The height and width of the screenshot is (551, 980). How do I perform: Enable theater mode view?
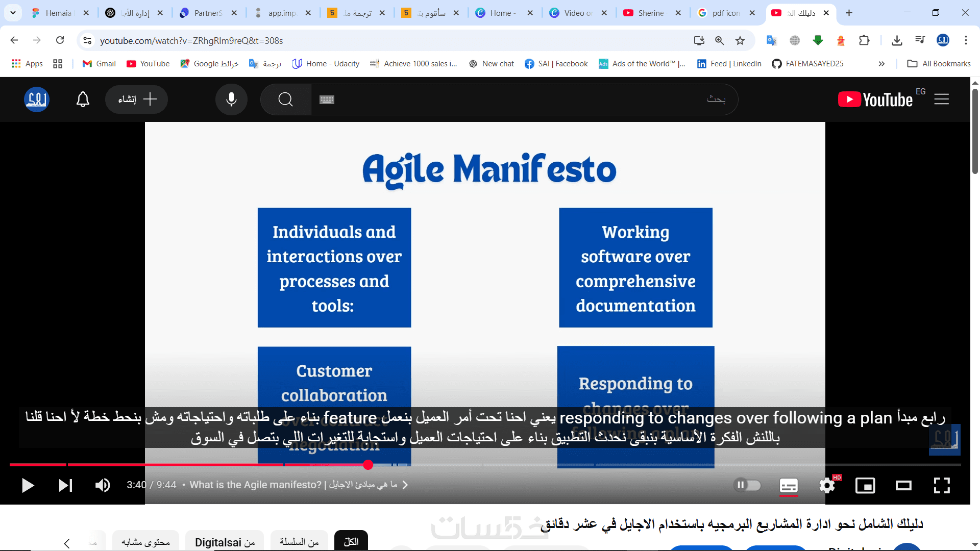pos(903,485)
